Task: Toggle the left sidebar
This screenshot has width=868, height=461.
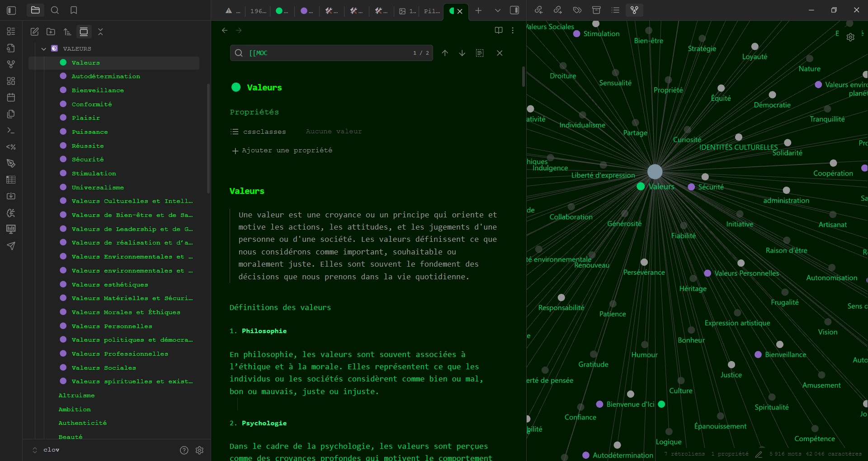Action: [12, 10]
